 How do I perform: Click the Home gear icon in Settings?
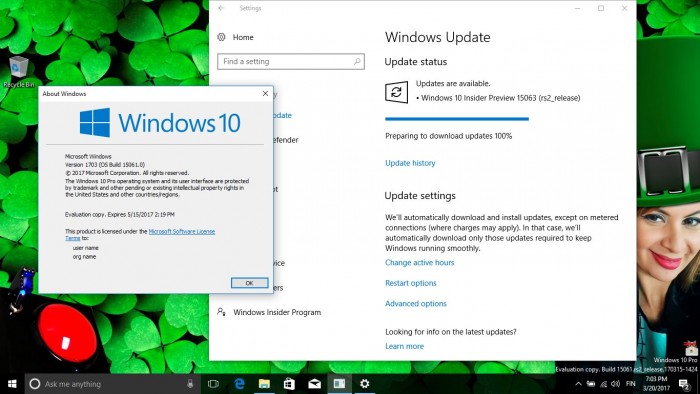221,37
